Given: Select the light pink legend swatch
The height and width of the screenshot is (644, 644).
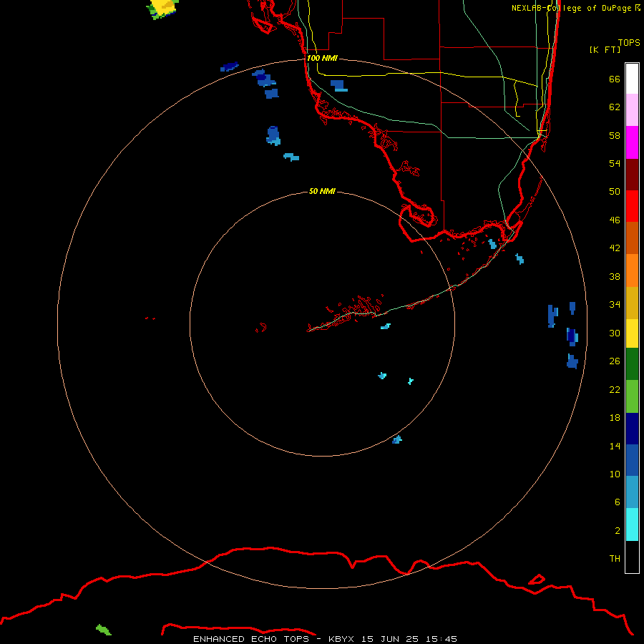Looking at the screenshot, I should [632, 110].
